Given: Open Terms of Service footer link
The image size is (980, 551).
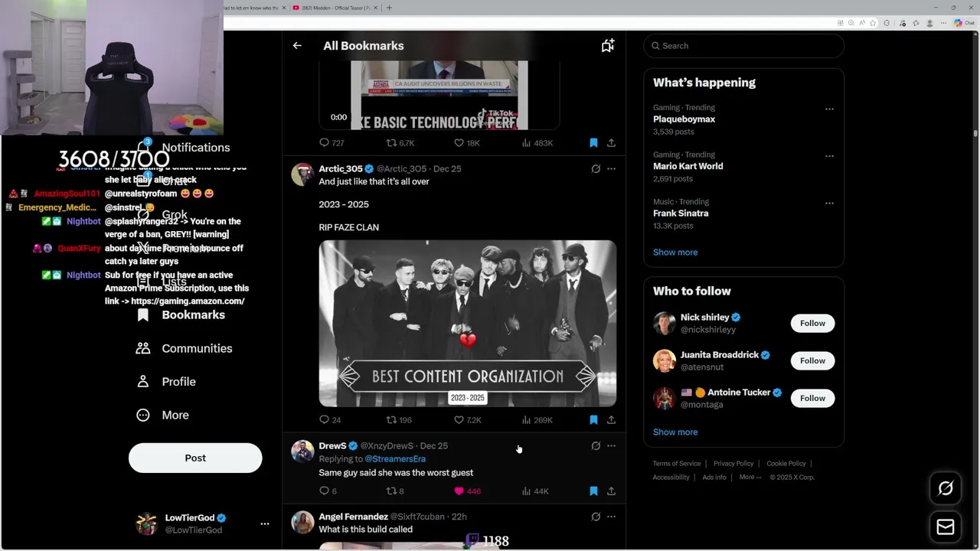Looking at the screenshot, I should coord(677,464).
